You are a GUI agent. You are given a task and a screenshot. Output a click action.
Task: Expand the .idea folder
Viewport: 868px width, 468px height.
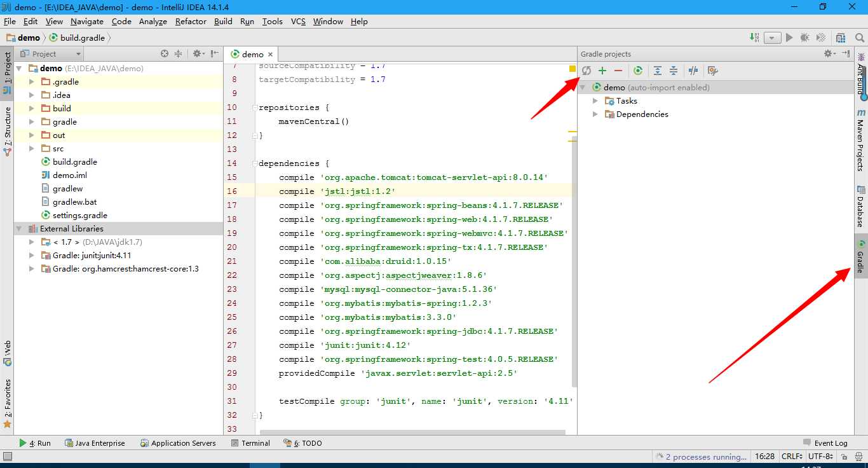(x=32, y=95)
